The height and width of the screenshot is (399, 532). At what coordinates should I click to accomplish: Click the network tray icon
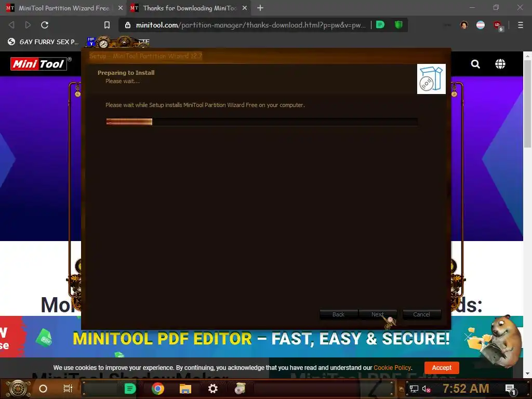click(414, 389)
